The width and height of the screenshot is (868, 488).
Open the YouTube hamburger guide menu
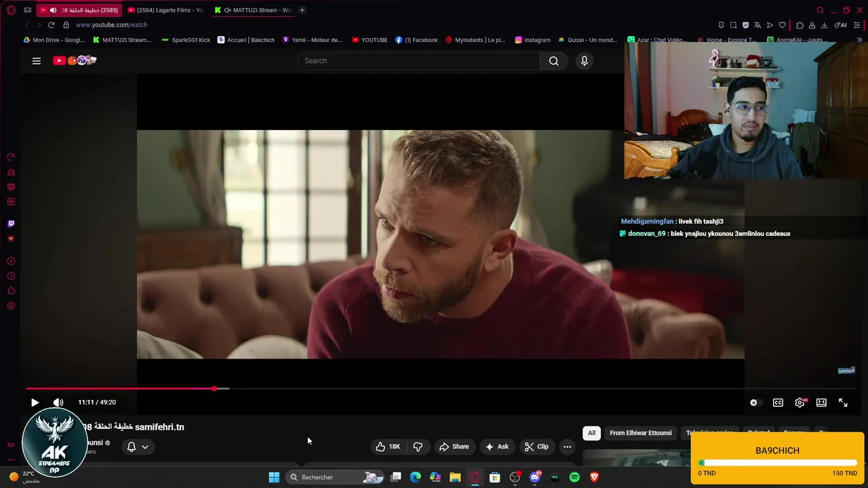[x=37, y=61]
